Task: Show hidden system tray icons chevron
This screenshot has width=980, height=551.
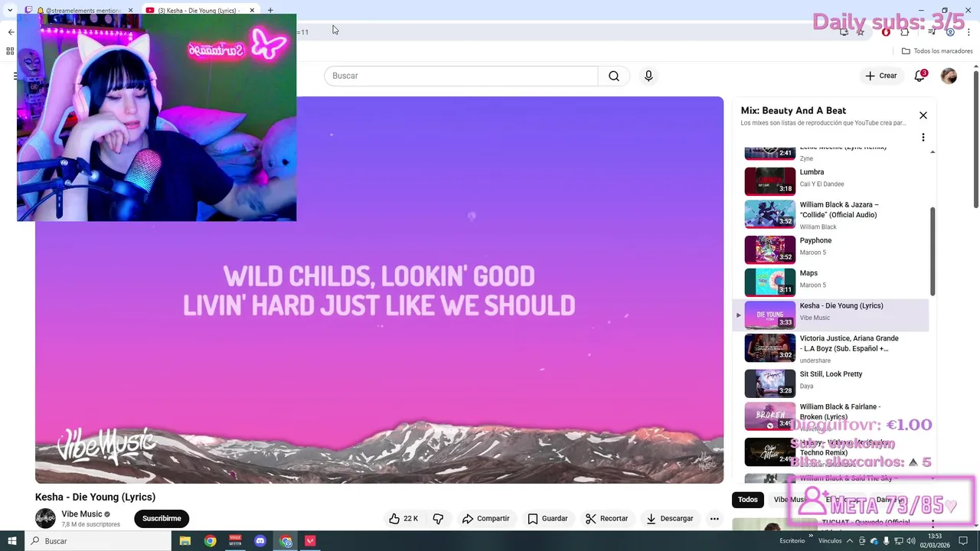Action: (x=851, y=541)
